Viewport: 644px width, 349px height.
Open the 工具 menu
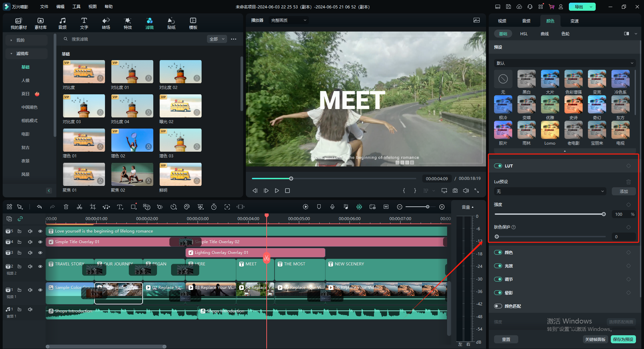click(76, 7)
